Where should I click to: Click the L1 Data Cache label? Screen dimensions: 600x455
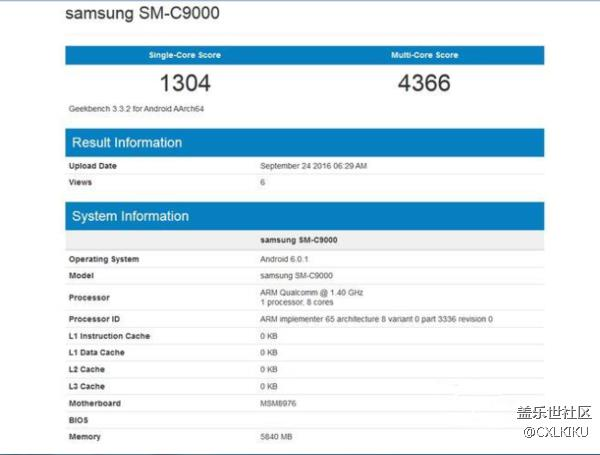(96, 352)
